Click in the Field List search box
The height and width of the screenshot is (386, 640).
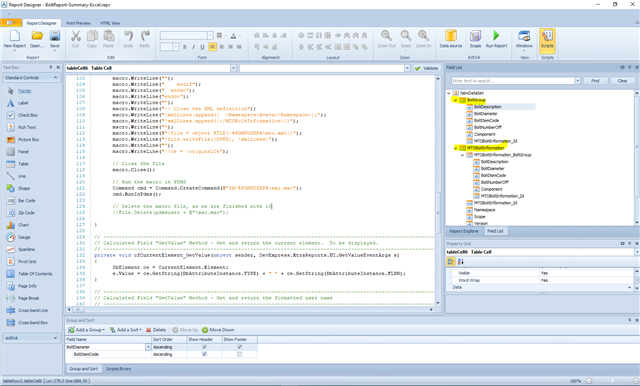pyautogui.click(x=513, y=81)
